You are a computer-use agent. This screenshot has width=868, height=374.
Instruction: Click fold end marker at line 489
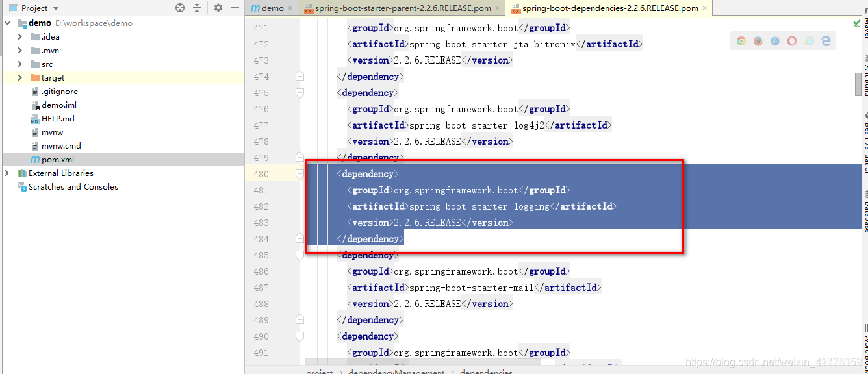click(x=300, y=320)
